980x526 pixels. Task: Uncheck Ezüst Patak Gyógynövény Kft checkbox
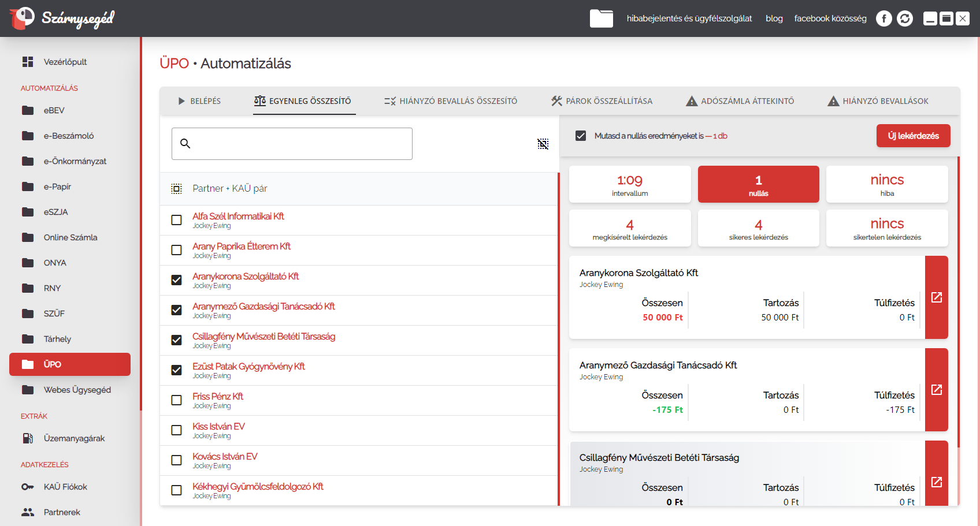pyautogui.click(x=177, y=370)
